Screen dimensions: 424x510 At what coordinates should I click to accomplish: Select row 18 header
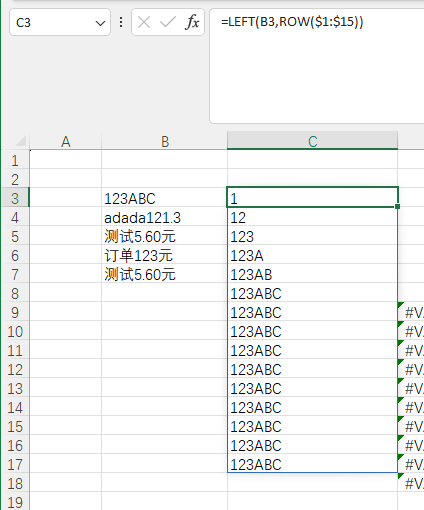click(15, 484)
